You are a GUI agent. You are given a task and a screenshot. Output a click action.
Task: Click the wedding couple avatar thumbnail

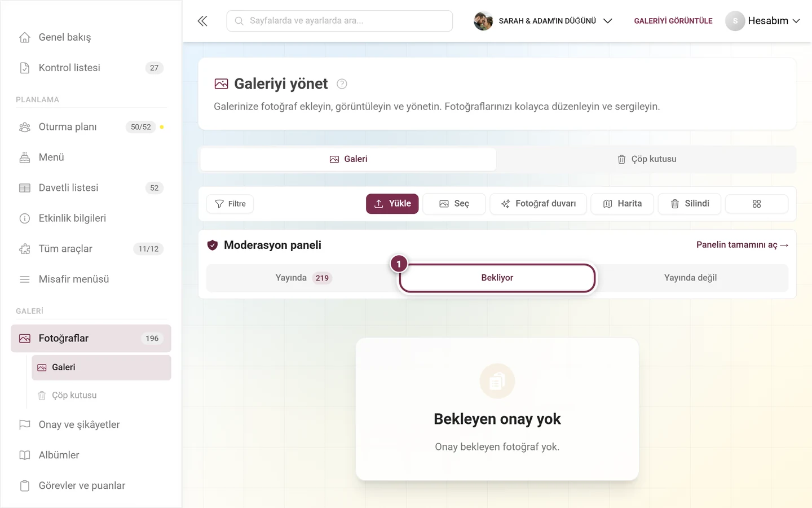click(x=483, y=21)
